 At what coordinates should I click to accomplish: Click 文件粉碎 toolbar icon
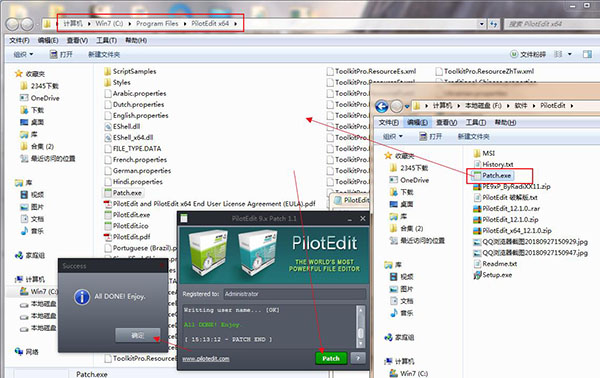tap(528, 54)
